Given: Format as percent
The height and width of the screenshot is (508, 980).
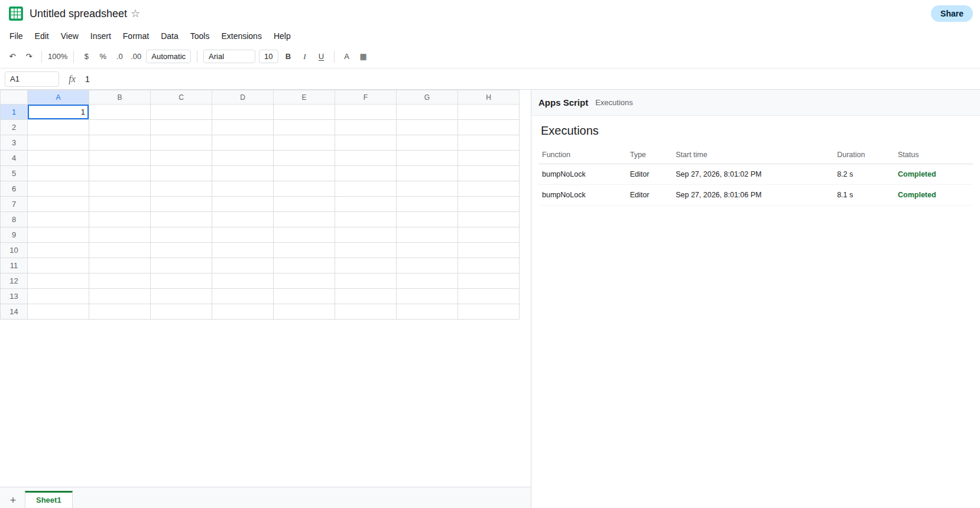Looking at the screenshot, I should tap(103, 57).
